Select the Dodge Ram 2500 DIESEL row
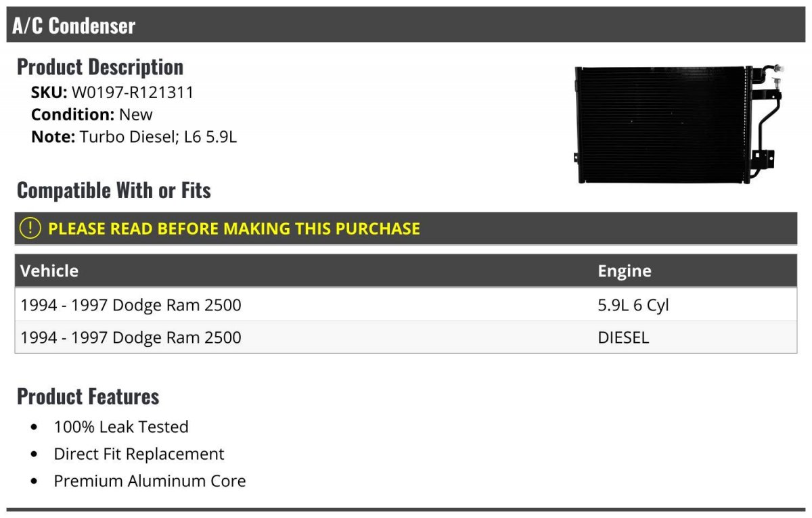Image resolution: width=812 pixels, height=518 pixels. [x=406, y=337]
